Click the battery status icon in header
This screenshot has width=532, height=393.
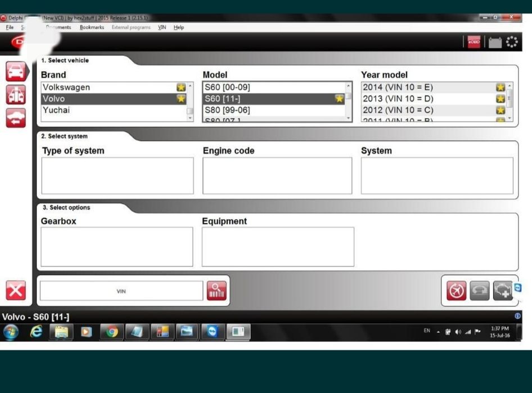point(495,42)
